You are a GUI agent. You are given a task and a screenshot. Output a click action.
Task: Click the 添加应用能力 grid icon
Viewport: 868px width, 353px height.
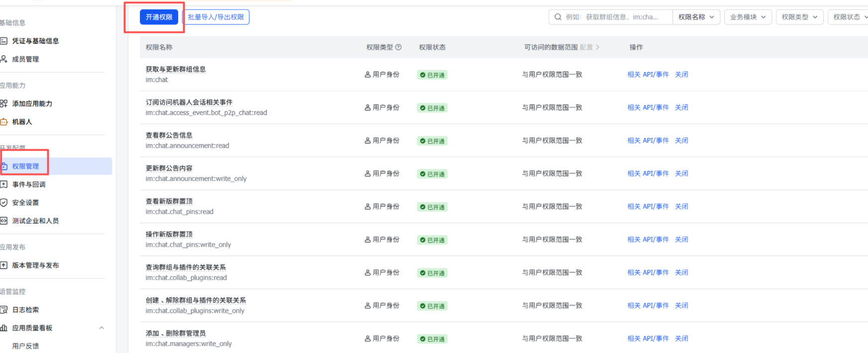click(x=3, y=103)
